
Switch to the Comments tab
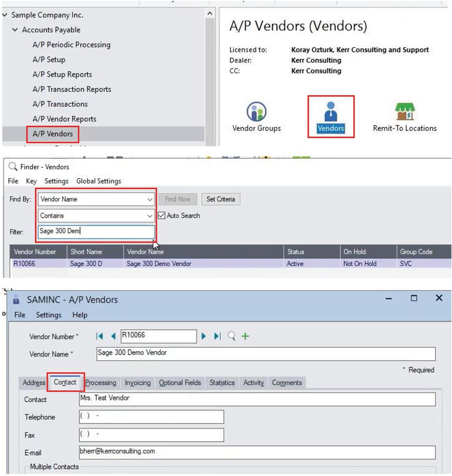tap(287, 383)
